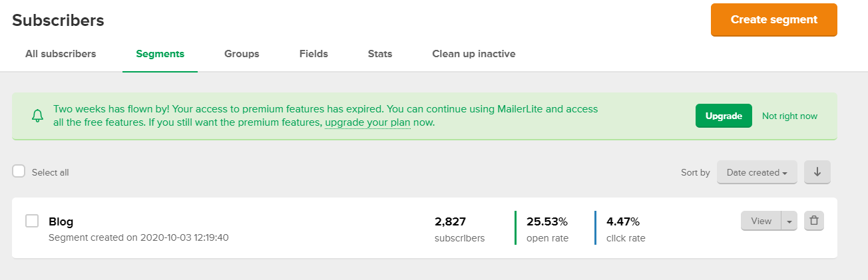Switch to All subscribers tab
Screen dimensions: 868x280
tap(61, 54)
